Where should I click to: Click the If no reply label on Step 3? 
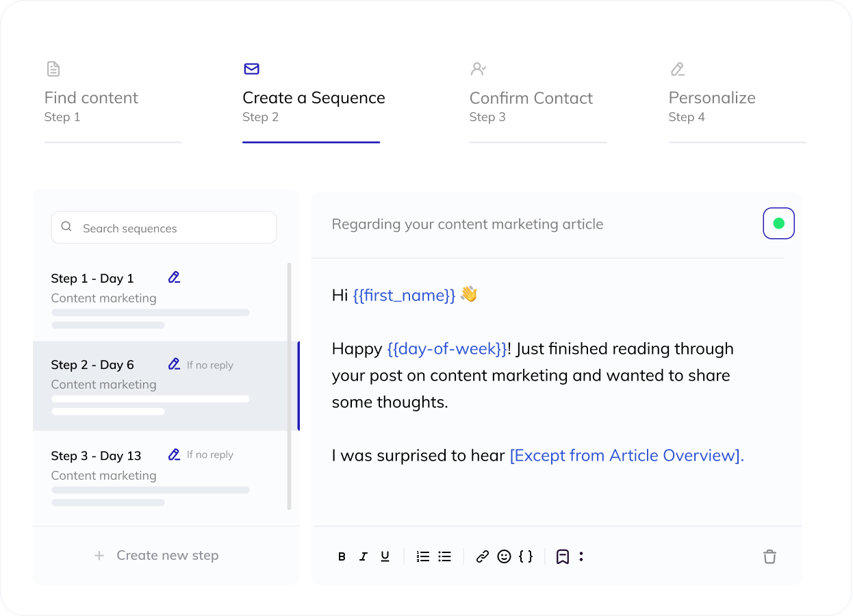point(210,454)
